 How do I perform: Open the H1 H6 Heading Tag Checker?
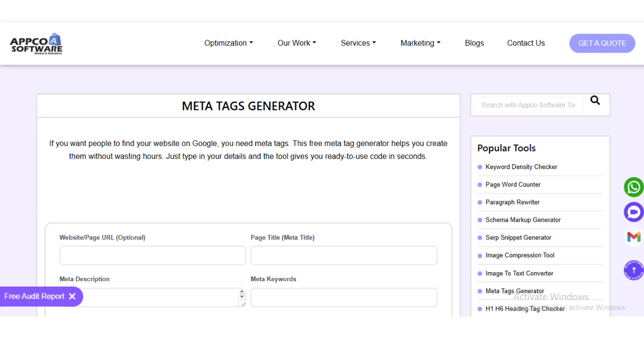click(525, 309)
